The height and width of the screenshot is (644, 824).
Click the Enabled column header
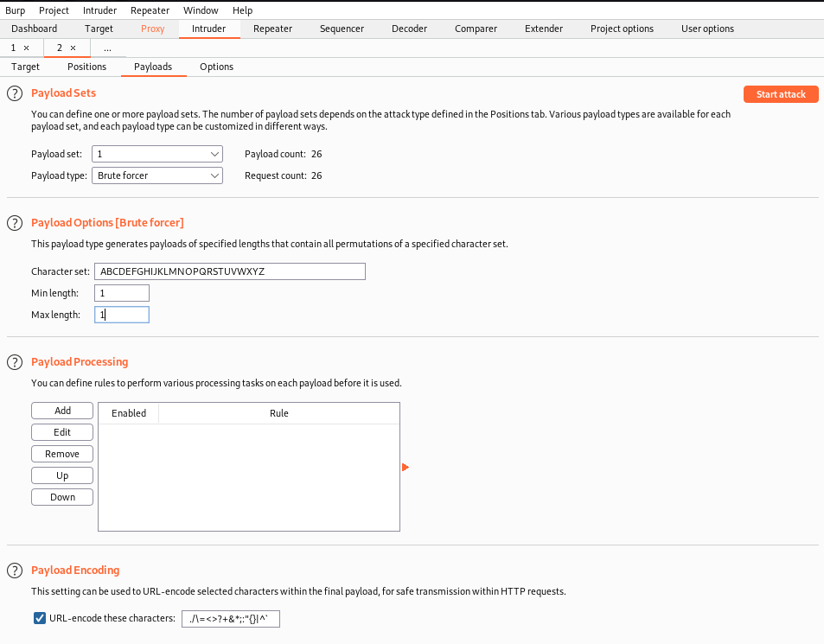point(129,413)
